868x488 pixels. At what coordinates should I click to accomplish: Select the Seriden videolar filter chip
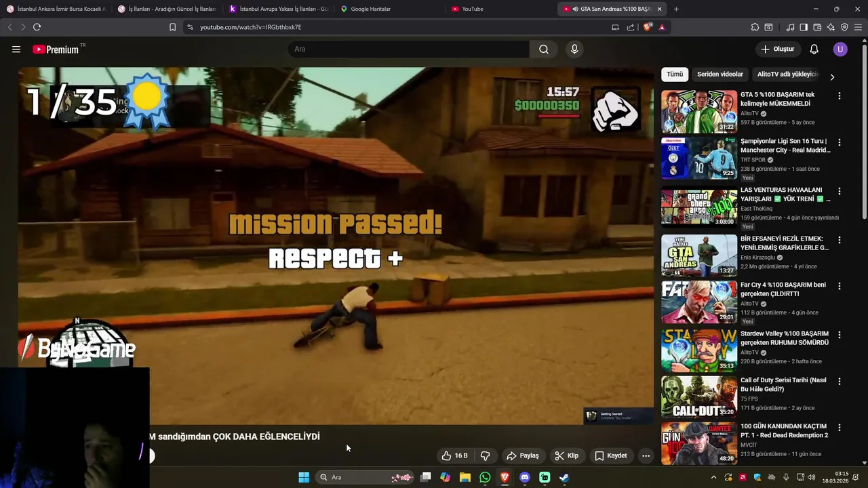point(720,75)
